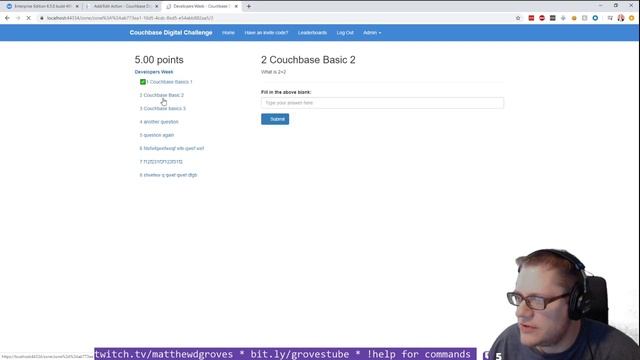
Task: Open question 5 question again
Action: click(157, 135)
